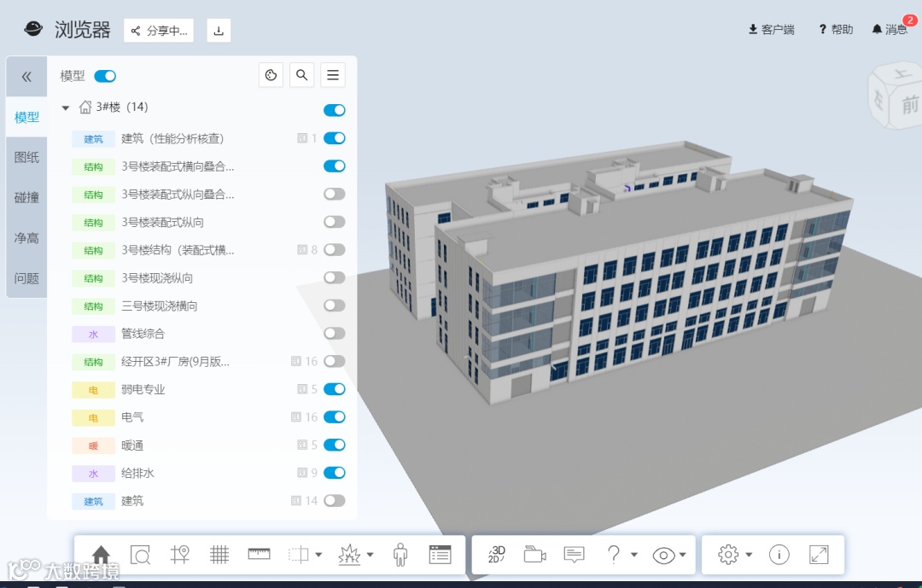
Task: Select the ruler measurement tool
Action: pyautogui.click(x=259, y=554)
